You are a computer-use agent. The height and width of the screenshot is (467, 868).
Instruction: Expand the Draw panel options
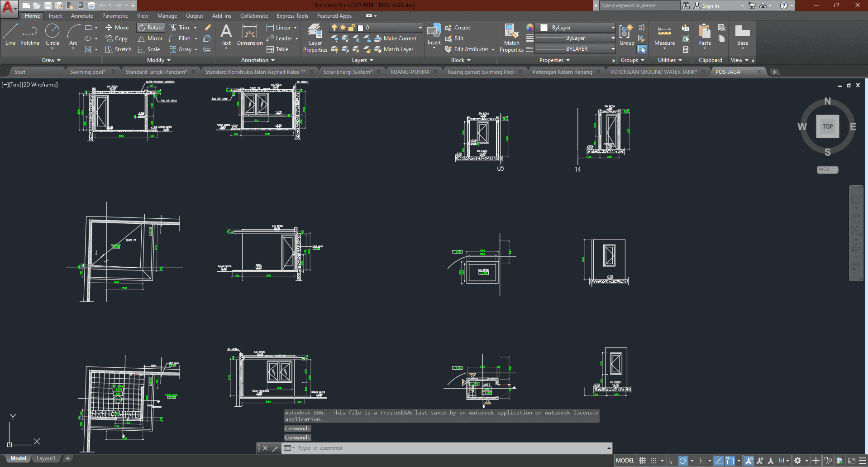pos(51,60)
